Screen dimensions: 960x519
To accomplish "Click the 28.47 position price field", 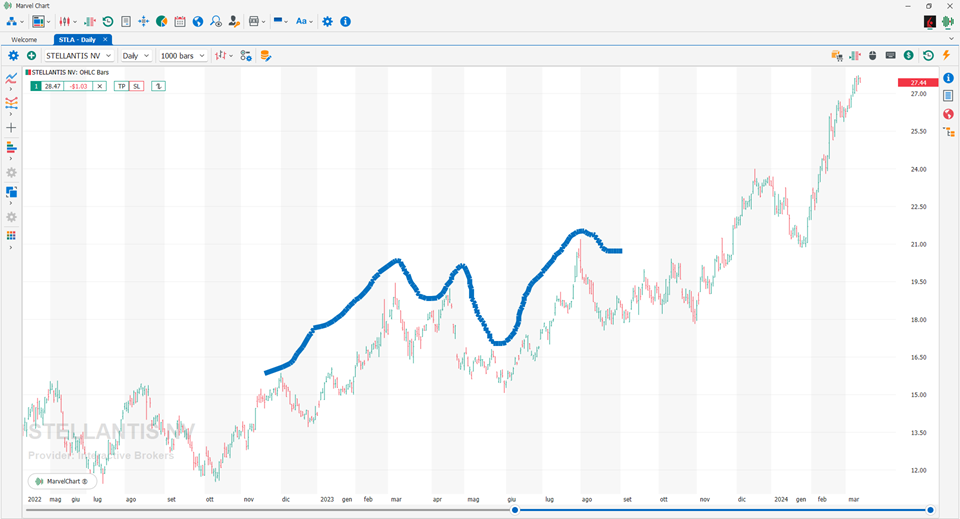I will (x=53, y=86).
